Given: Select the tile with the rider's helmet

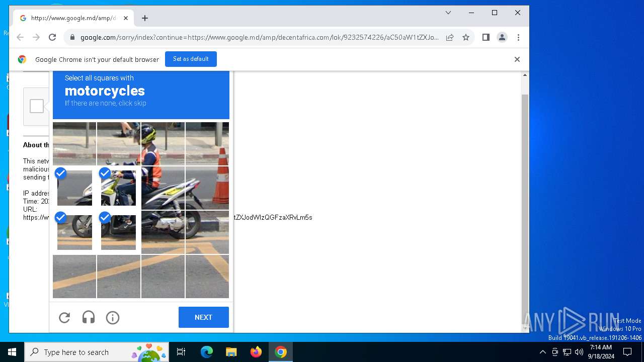Looking at the screenshot, I should [163, 144].
